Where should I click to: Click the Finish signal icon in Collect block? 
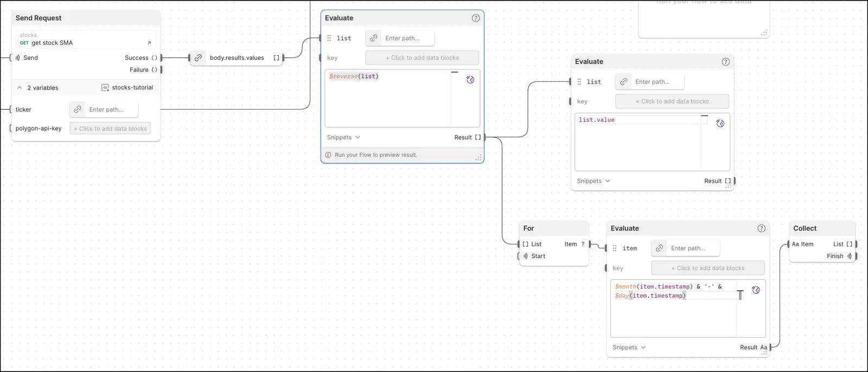[x=850, y=256]
